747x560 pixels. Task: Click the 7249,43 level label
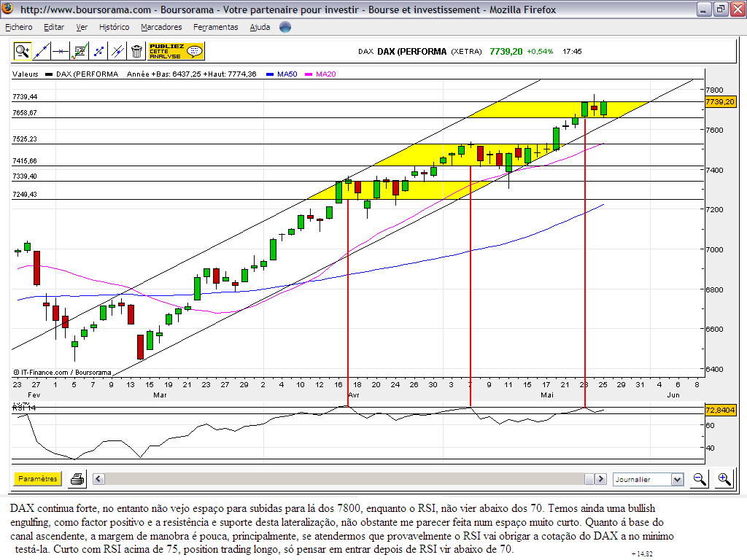[25, 194]
